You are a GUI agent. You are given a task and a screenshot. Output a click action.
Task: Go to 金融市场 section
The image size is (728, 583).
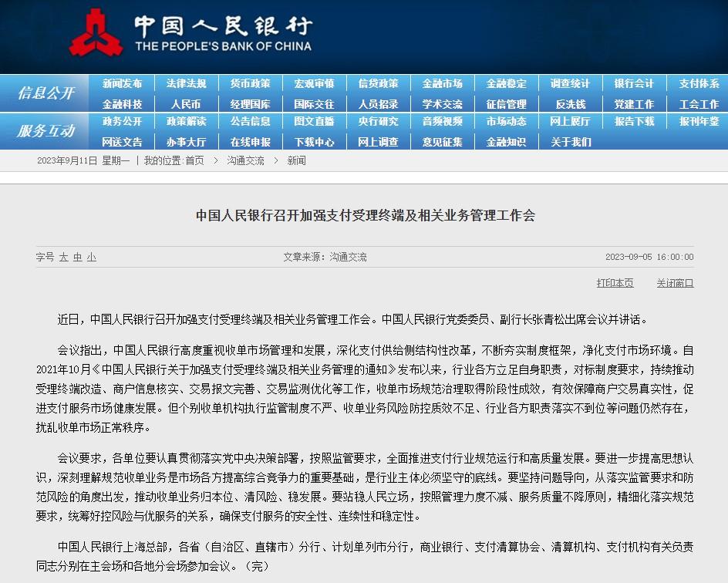pos(442,83)
